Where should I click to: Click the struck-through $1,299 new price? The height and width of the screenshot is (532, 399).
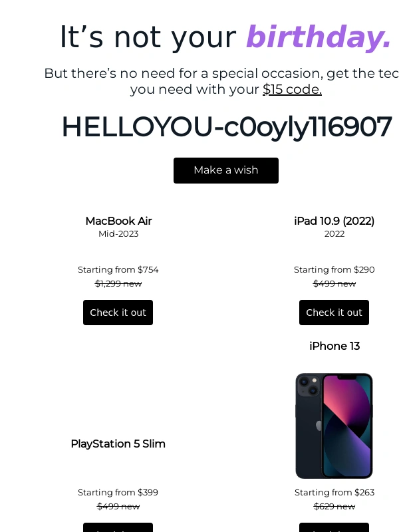coord(118,284)
